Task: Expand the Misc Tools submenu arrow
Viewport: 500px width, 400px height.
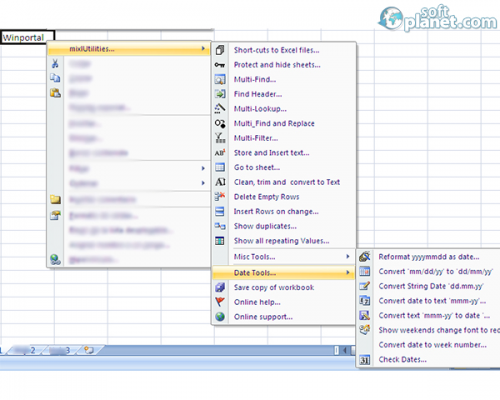Action: tap(348, 256)
